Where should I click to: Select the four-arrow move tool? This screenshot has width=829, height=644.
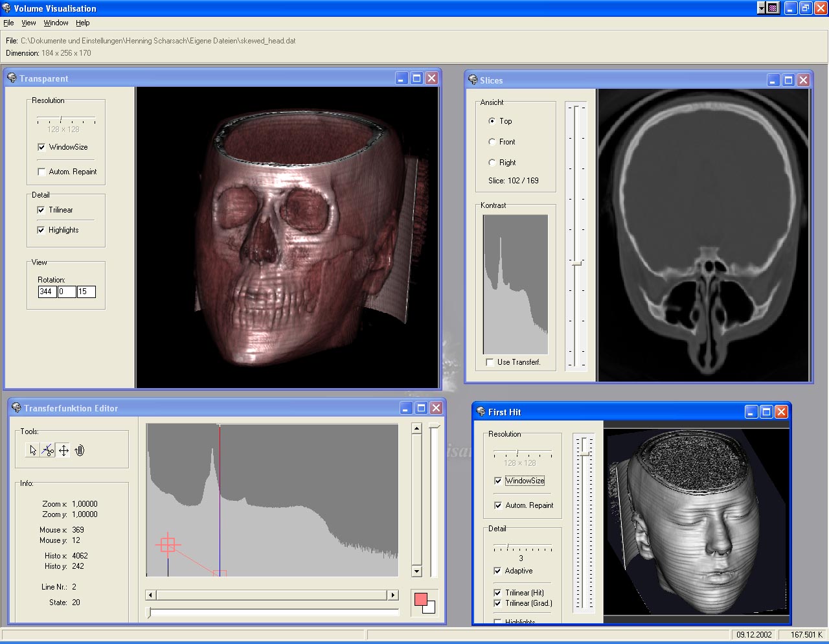pos(63,450)
